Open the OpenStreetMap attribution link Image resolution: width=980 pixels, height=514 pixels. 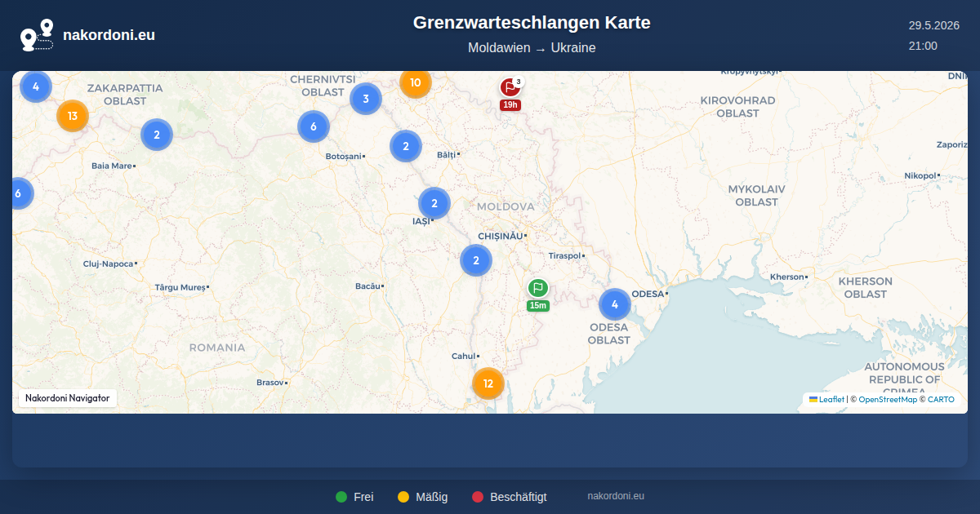coord(888,400)
